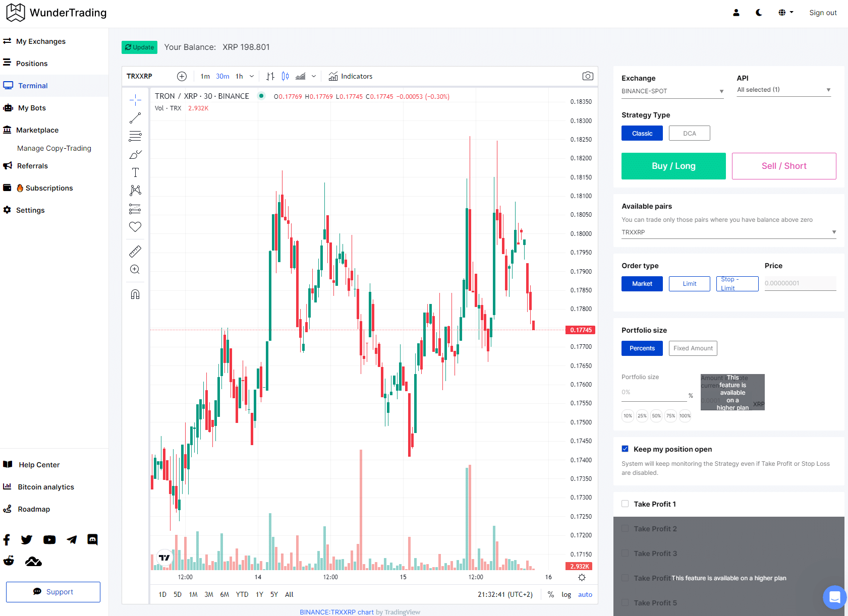
Task: Select Fixed Amount portfolio size mode
Action: [x=693, y=348]
